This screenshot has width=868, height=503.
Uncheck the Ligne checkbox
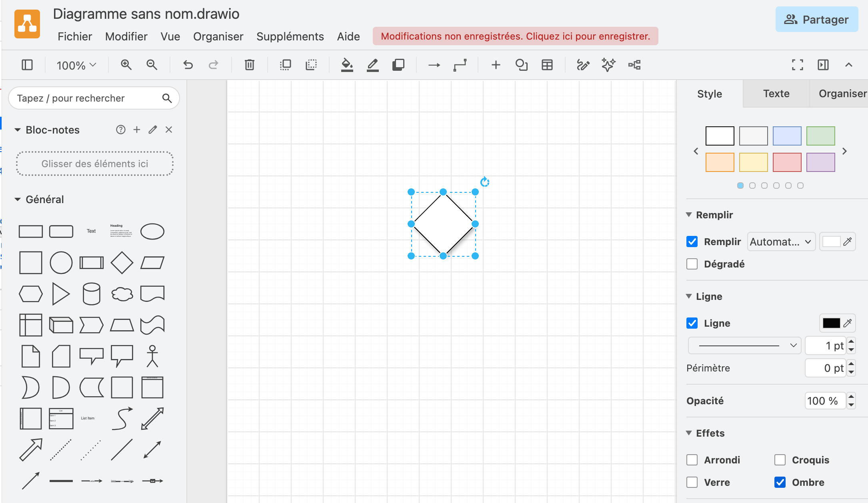pos(692,323)
